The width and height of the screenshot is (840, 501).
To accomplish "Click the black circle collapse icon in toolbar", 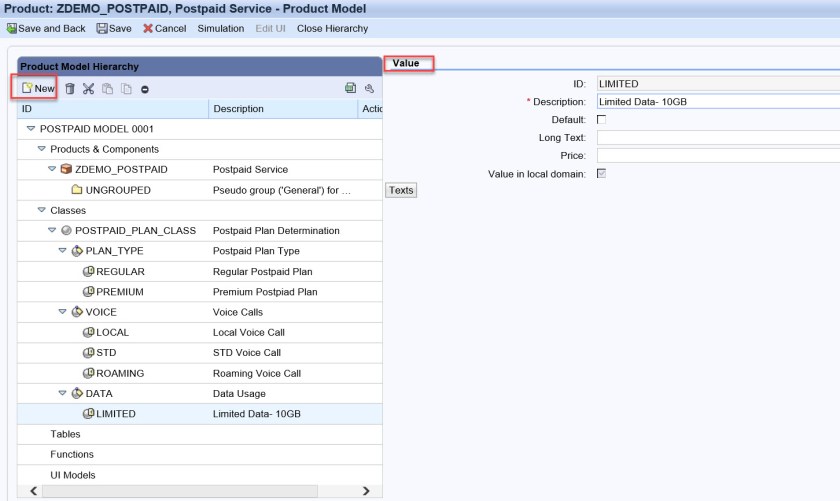I will 145,89.
